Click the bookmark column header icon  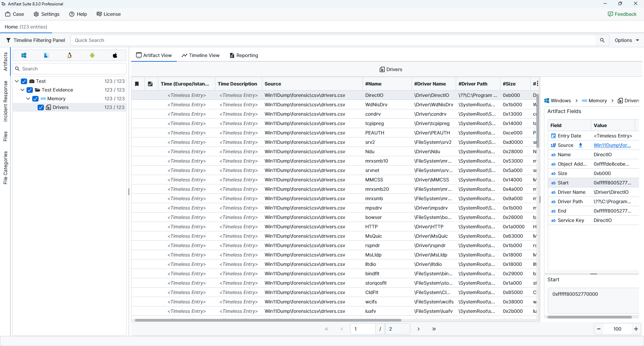click(137, 84)
